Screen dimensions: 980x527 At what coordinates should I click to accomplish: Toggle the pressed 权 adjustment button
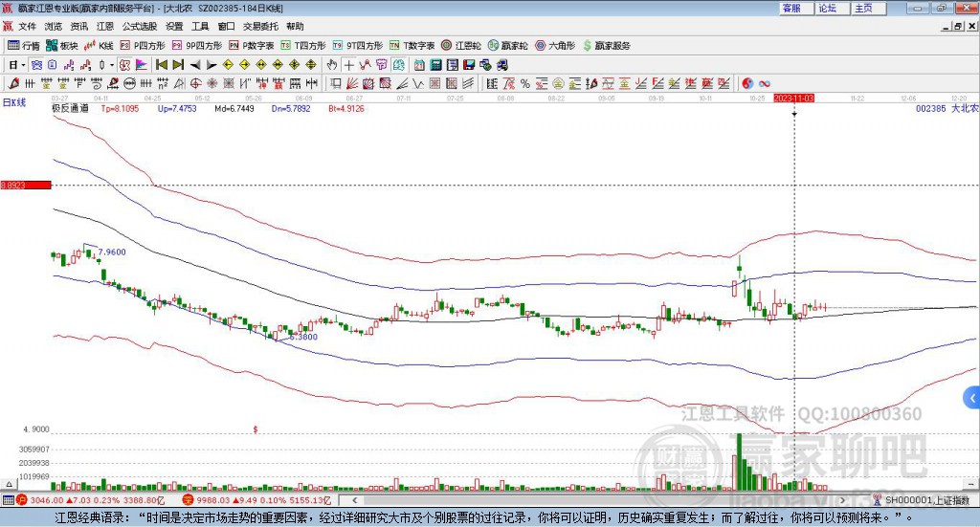tap(124, 64)
